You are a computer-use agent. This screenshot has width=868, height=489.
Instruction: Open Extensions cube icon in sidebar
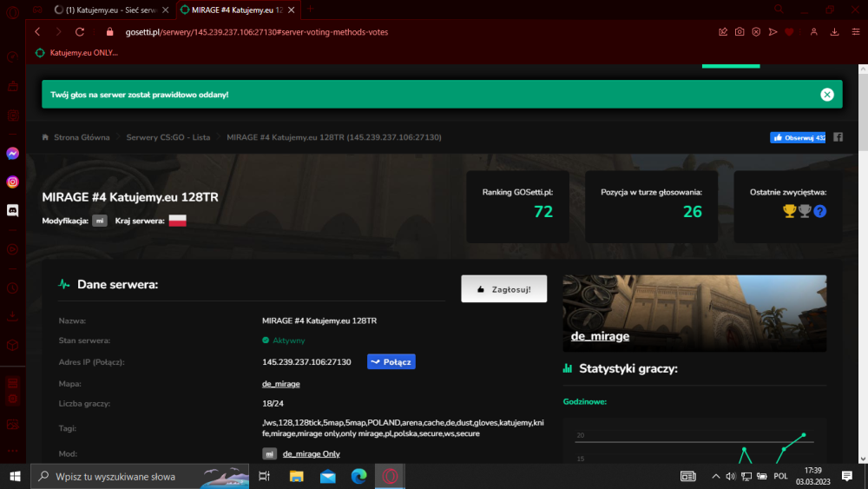pos(12,345)
